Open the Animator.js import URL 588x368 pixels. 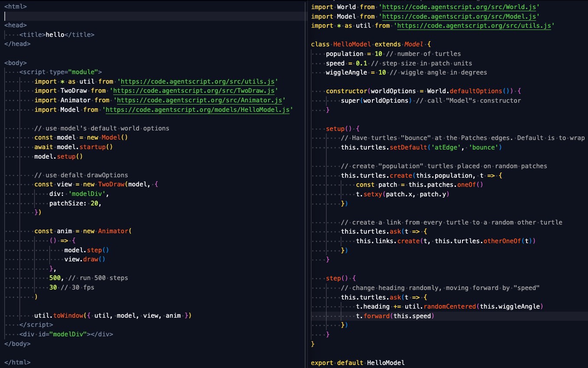pyautogui.click(x=199, y=100)
